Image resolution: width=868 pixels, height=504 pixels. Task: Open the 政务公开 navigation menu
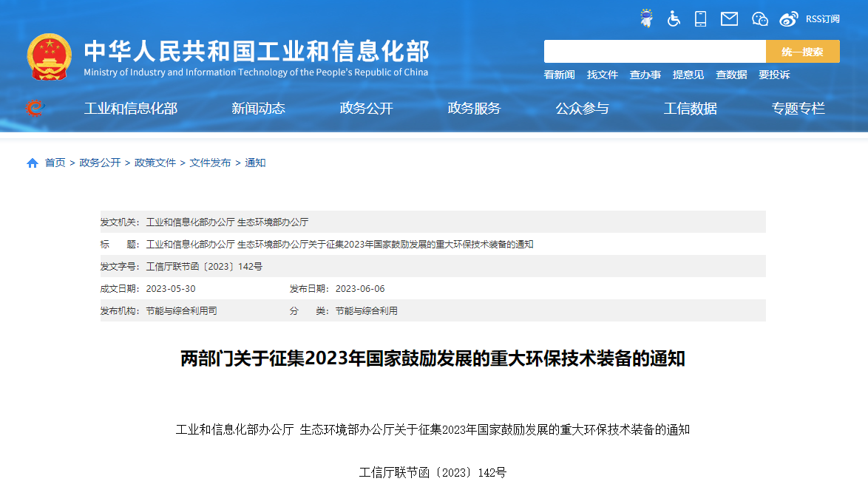365,108
